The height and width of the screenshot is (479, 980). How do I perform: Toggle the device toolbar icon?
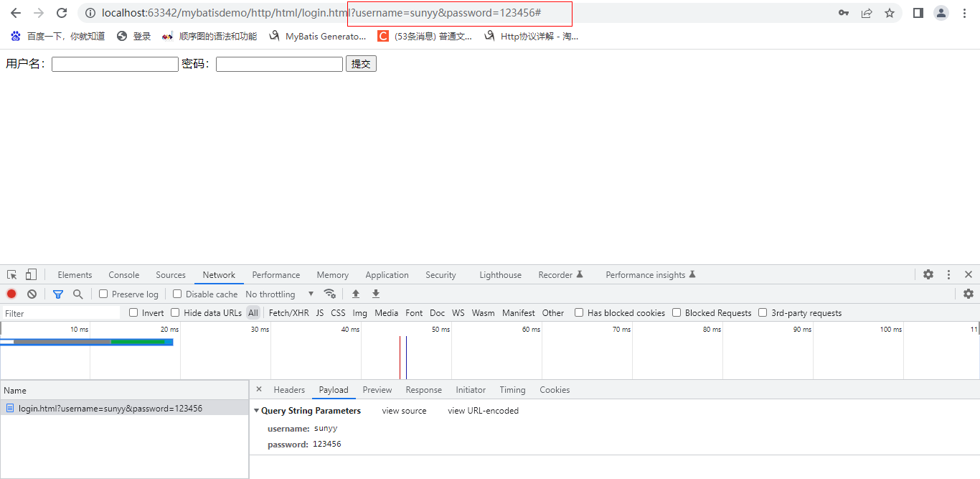coord(31,274)
